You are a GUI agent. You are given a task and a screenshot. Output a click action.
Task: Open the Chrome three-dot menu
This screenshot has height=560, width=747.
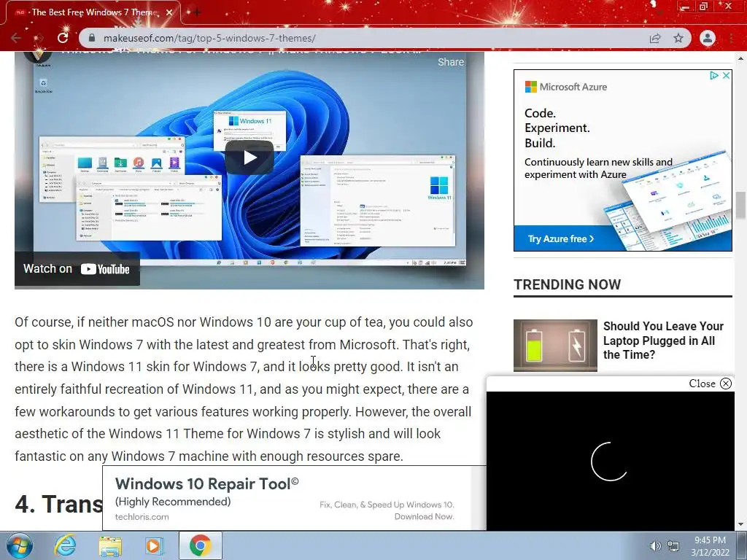(x=731, y=38)
